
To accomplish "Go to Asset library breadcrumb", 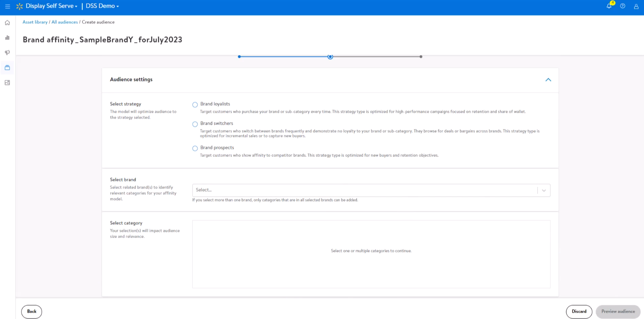I will click(x=35, y=22).
